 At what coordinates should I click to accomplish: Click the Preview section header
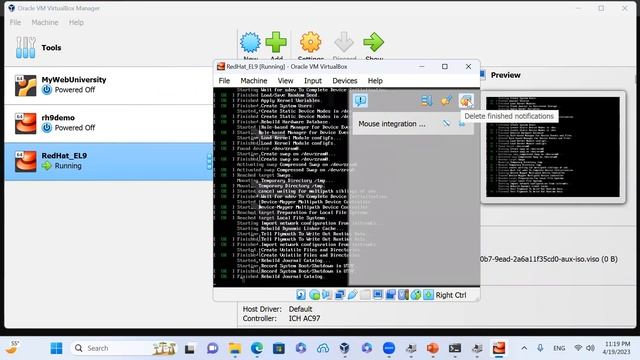pos(505,75)
